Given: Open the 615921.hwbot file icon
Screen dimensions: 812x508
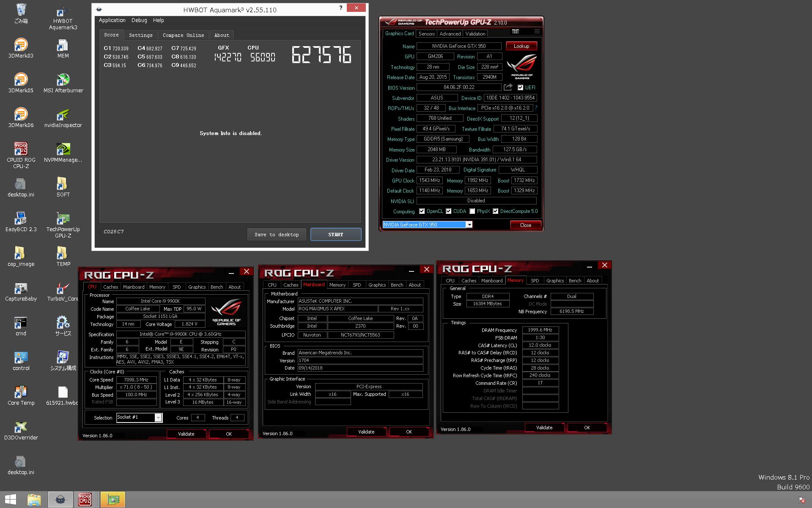Looking at the screenshot, I should coord(63,395).
